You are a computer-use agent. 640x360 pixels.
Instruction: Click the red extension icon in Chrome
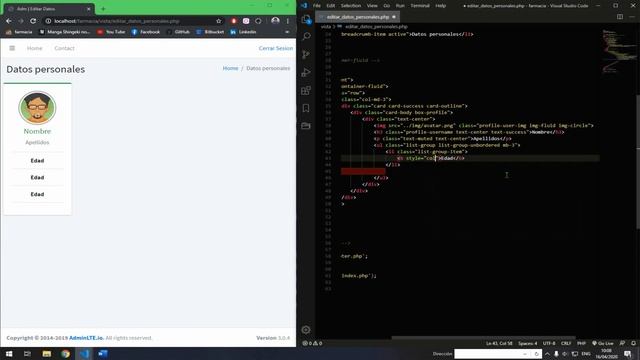click(233, 21)
